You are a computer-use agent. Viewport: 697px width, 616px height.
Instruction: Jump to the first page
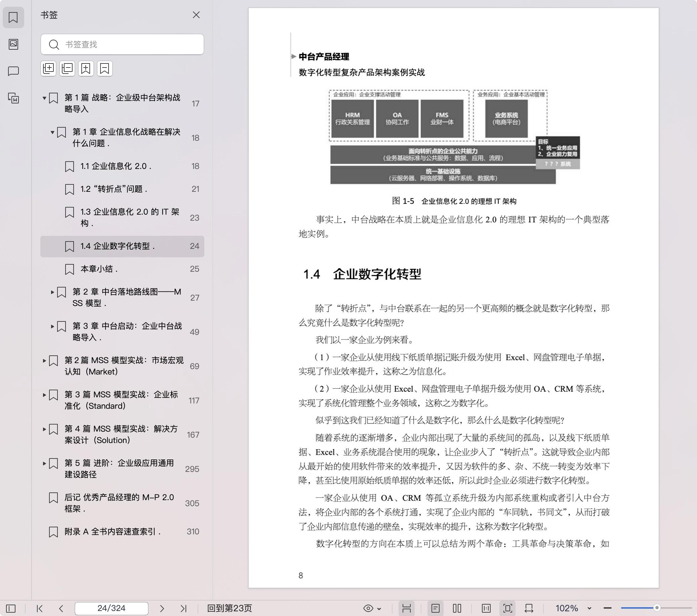pos(40,609)
